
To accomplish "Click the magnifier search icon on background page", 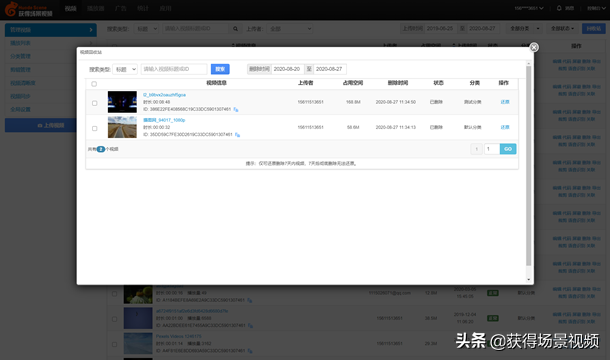I will click(235, 29).
